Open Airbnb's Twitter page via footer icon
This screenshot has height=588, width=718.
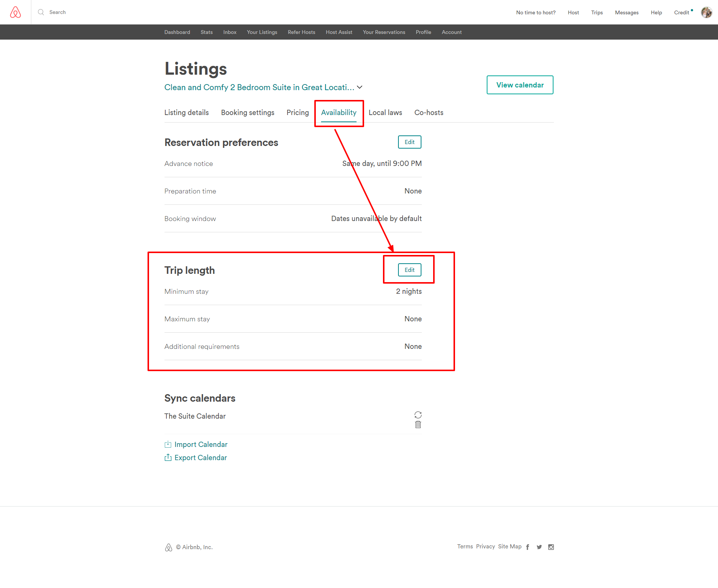click(539, 547)
